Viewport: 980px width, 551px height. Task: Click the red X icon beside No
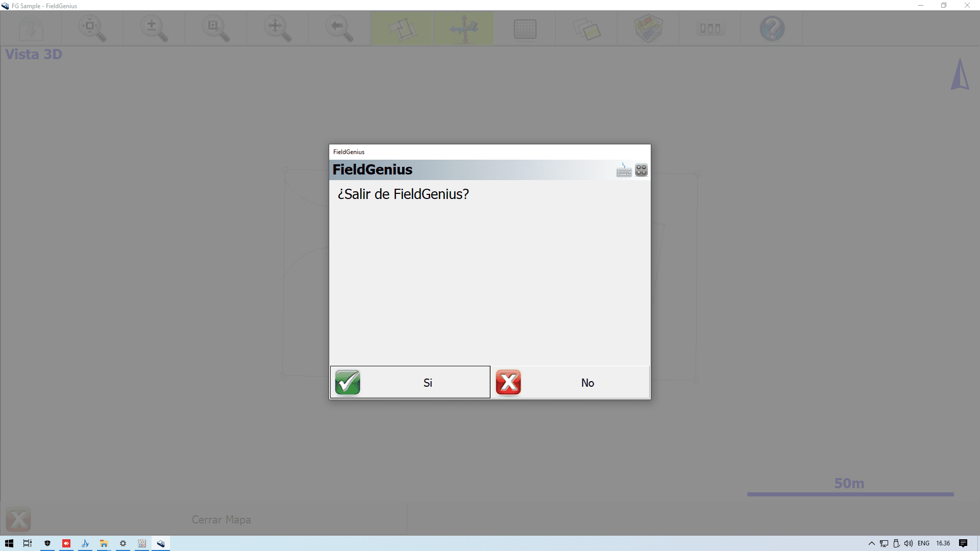pyautogui.click(x=508, y=382)
